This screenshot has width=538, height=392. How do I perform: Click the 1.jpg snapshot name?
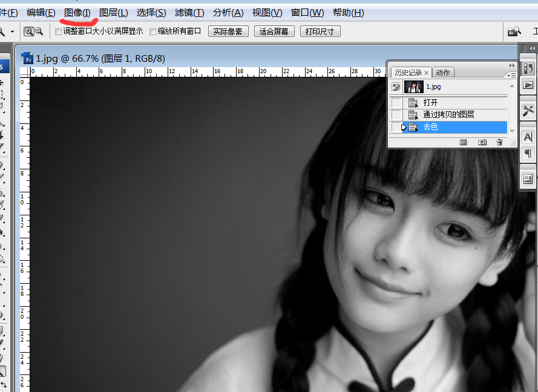433,87
